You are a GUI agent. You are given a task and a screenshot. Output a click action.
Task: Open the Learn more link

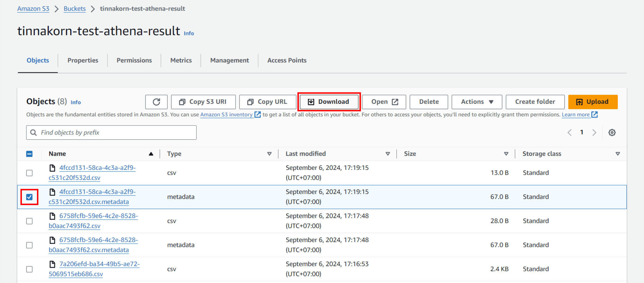pos(576,114)
